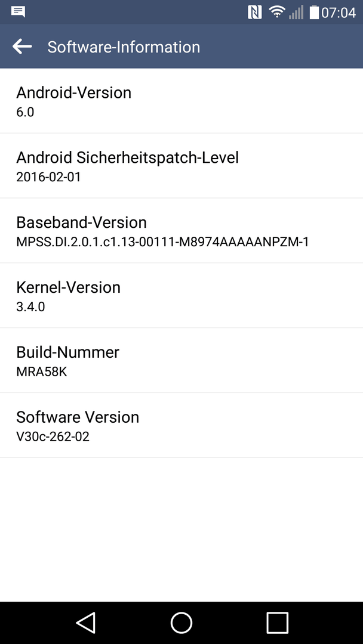Tap the home circle navigation button
The height and width of the screenshot is (644, 363).
181,623
